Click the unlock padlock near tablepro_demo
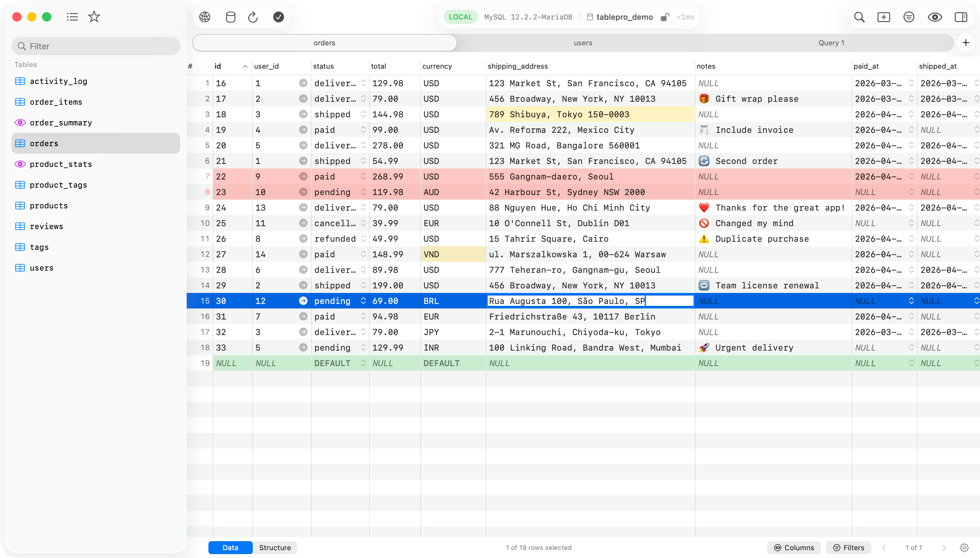The height and width of the screenshot is (558, 980). point(665,17)
